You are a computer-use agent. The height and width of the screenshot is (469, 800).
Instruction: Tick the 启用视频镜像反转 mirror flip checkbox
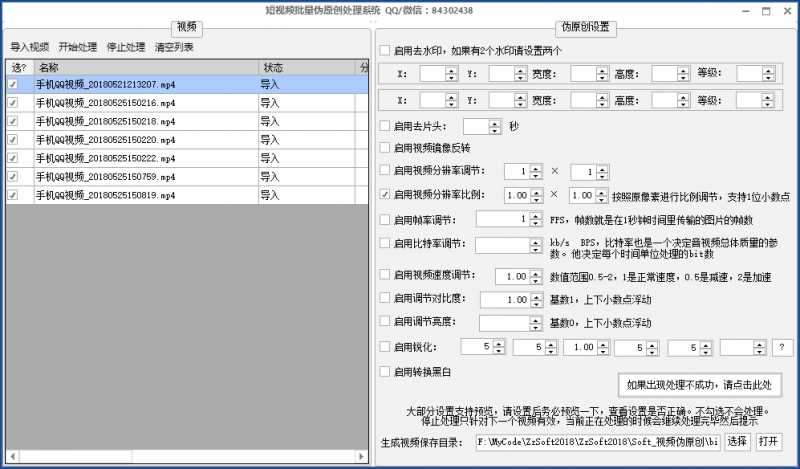(386, 147)
